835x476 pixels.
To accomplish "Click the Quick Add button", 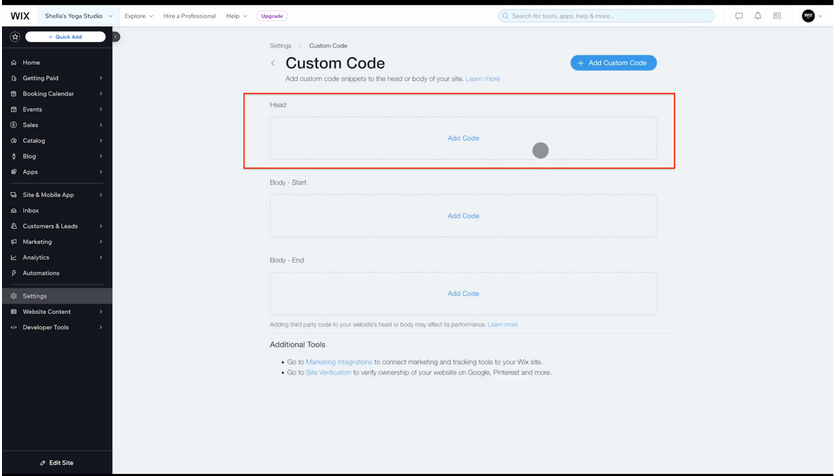I will [x=66, y=37].
